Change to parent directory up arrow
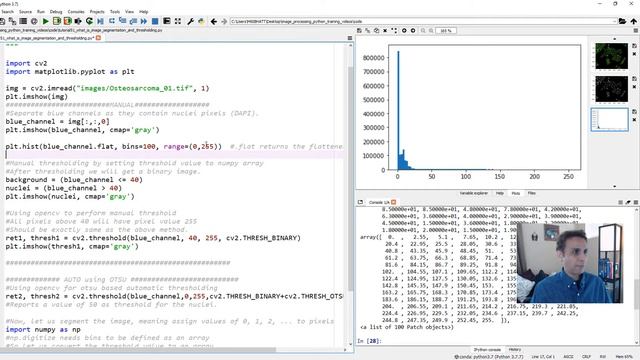Viewport: 640px width, 360px height. (633, 21)
